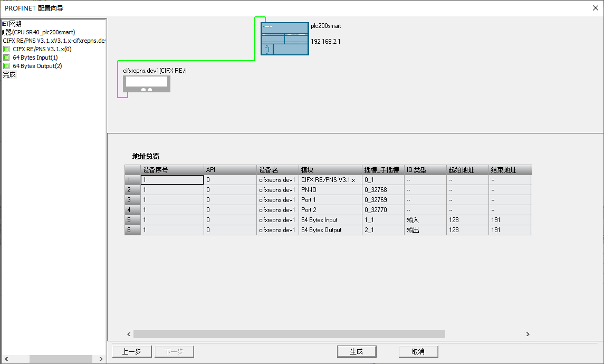Close the PROFINET configuration wizard window
The width and height of the screenshot is (604, 364).
(x=595, y=8)
